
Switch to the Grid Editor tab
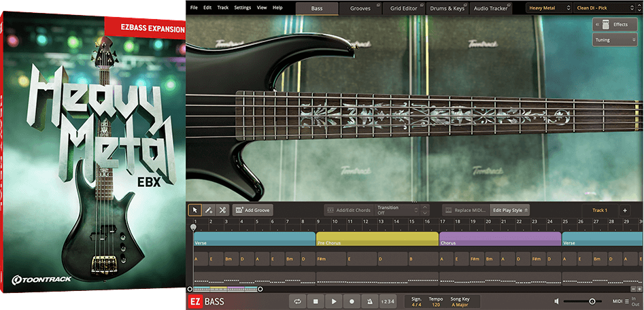pyautogui.click(x=405, y=8)
